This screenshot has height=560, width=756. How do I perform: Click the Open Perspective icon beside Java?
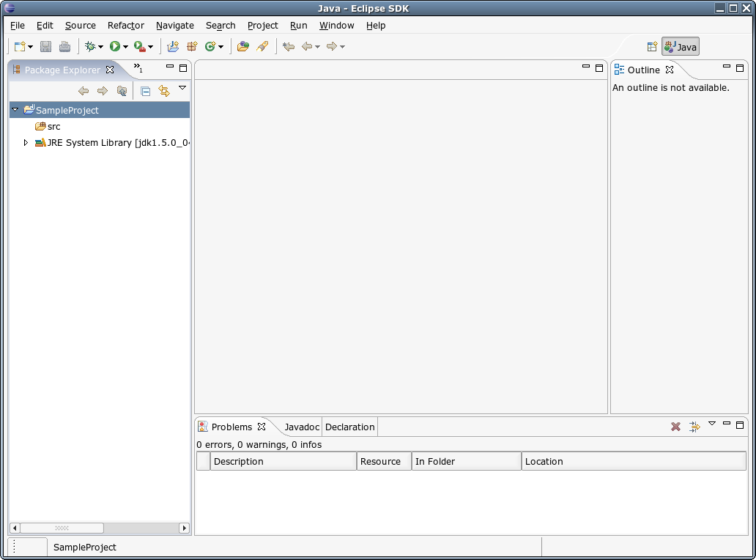[x=652, y=47]
